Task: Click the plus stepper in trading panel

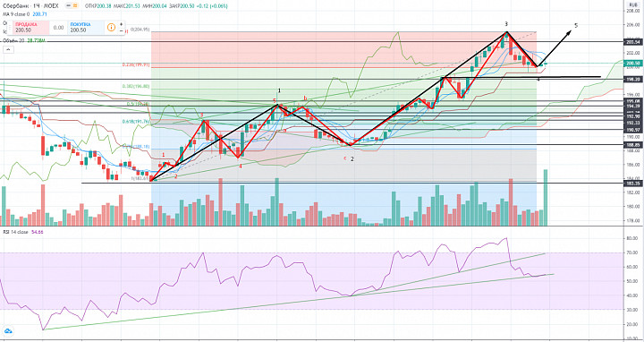Action: (121, 24)
